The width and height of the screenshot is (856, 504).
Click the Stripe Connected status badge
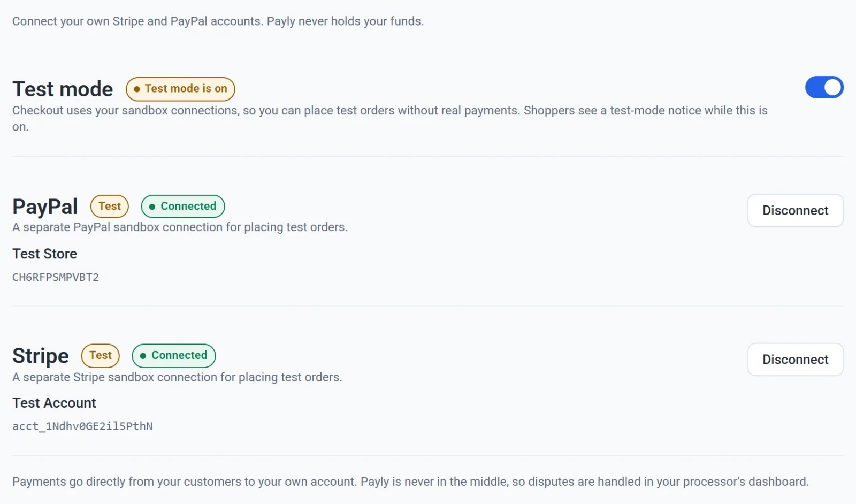(174, 355)
